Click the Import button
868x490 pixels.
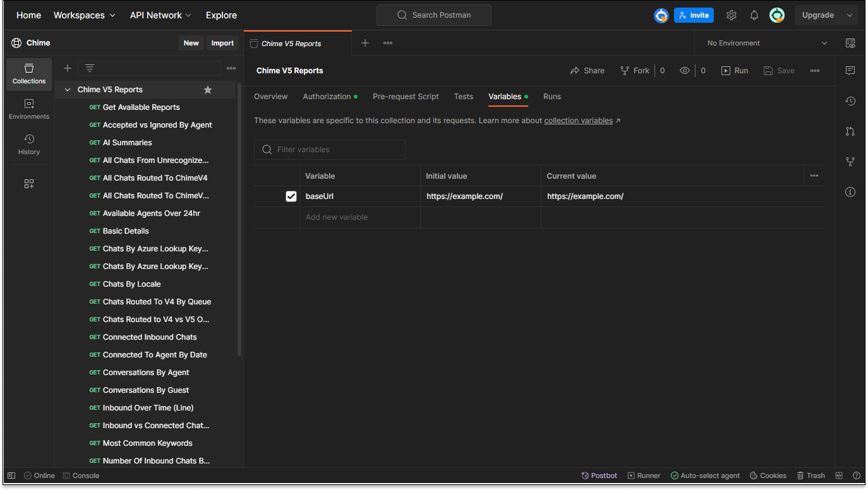pos(222,43)
